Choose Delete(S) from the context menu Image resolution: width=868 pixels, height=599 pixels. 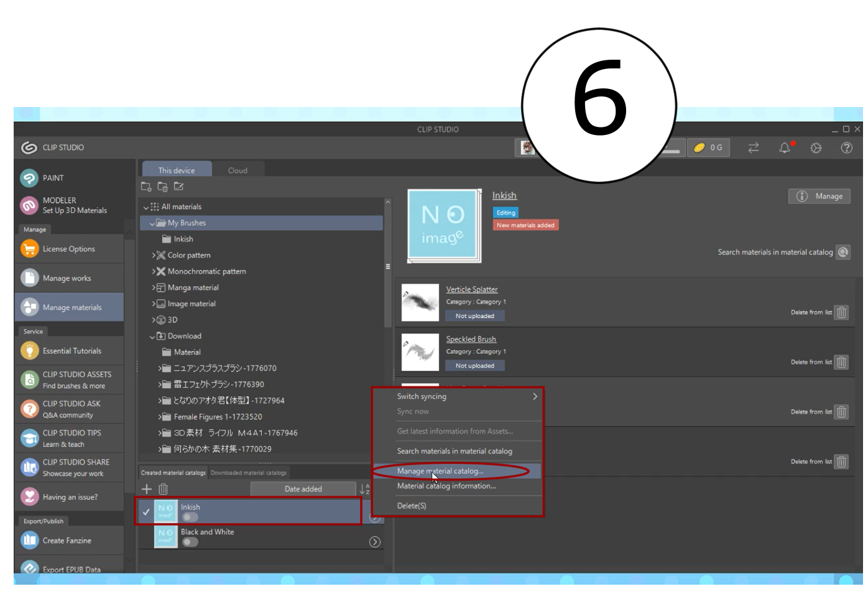click(x=457, y=506)
